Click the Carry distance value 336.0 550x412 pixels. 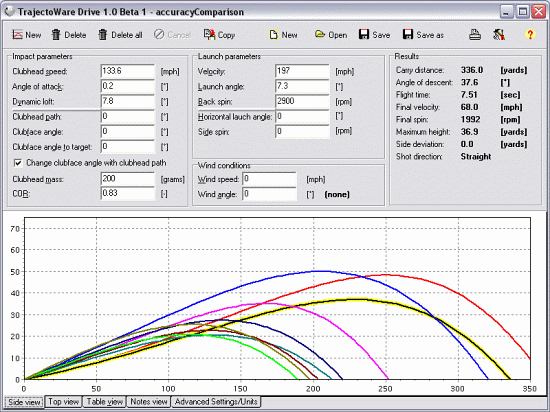coord(472,70)
